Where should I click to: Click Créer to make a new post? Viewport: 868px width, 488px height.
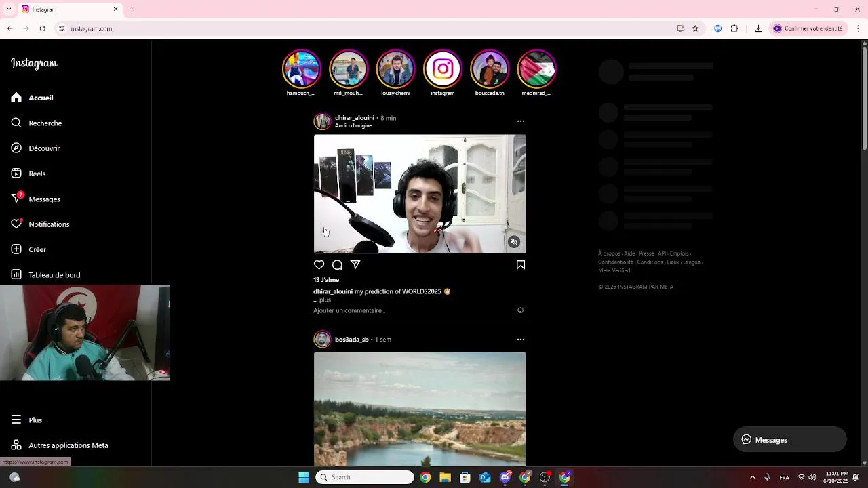(x=28, y=249)
